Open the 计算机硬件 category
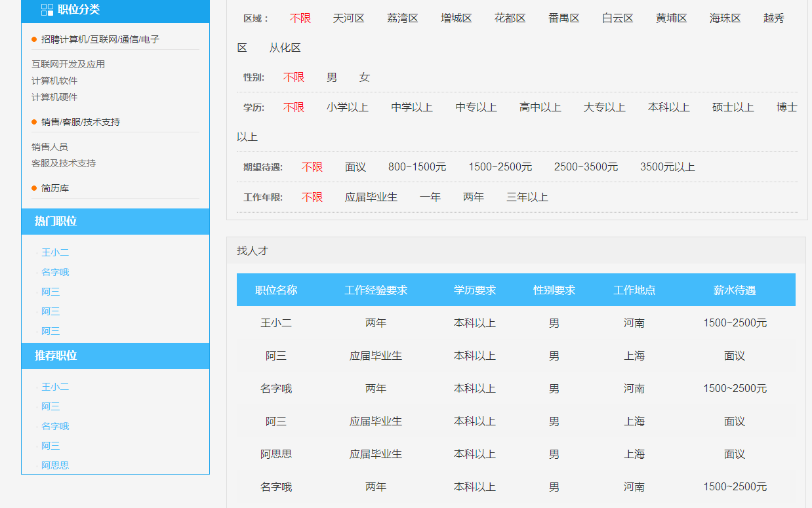 (x=54, y=97)
